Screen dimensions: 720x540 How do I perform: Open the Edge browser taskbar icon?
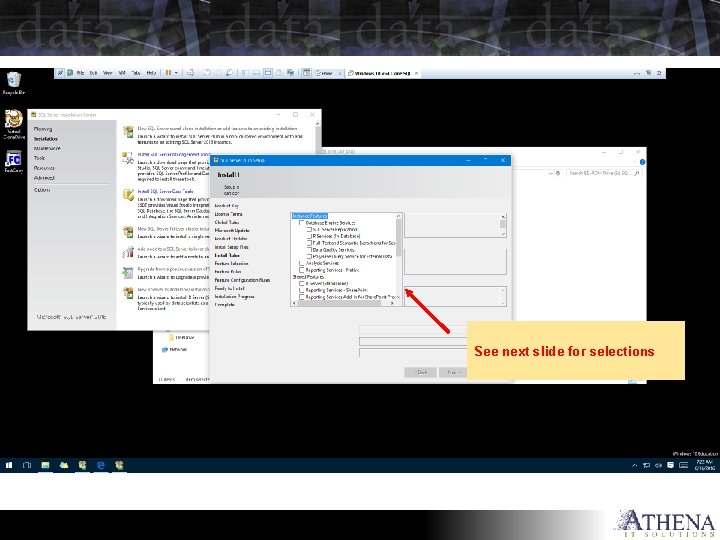tap(101, 465)
